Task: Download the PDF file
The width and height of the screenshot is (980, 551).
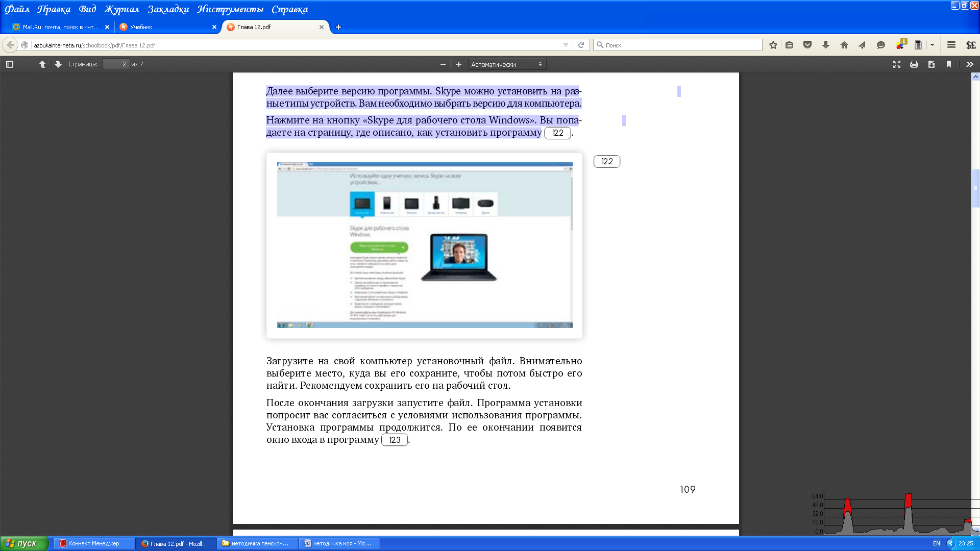Action: click(x=932, y=64)
